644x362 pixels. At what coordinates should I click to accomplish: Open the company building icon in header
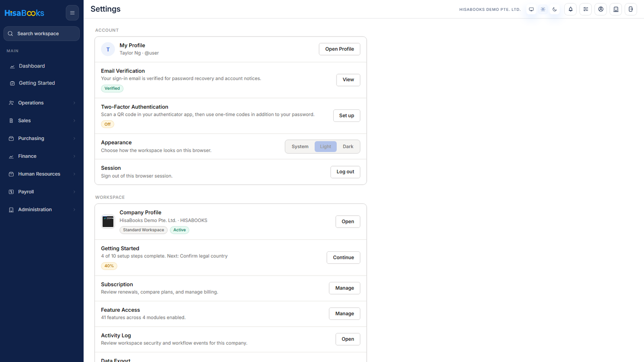click(616, 9)
